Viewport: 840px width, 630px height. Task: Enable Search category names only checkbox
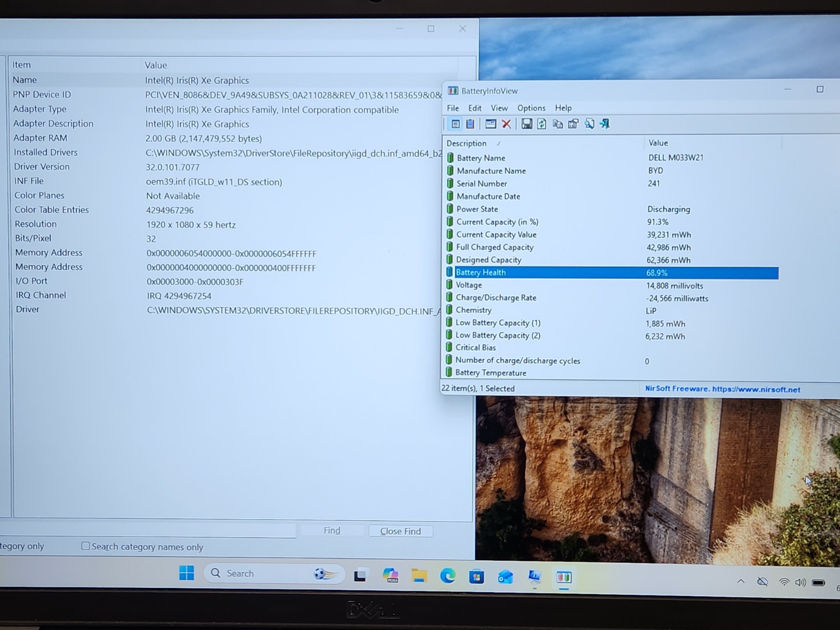(86, 546)
